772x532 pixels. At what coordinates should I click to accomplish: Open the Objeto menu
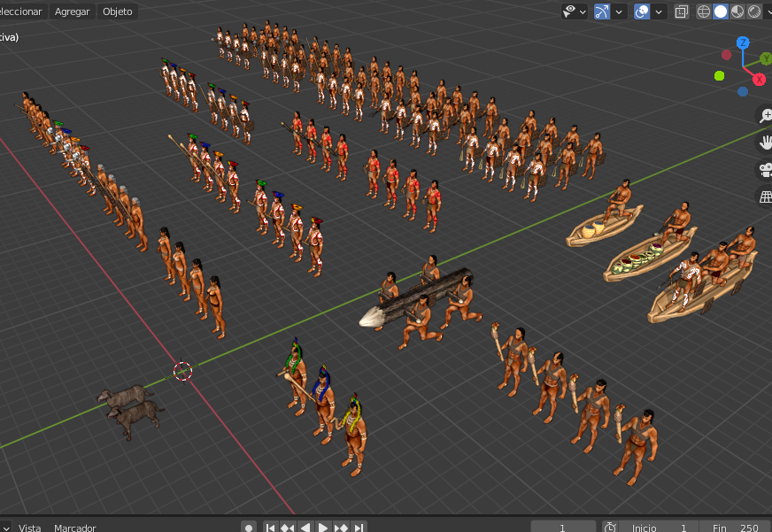(117, 12)
